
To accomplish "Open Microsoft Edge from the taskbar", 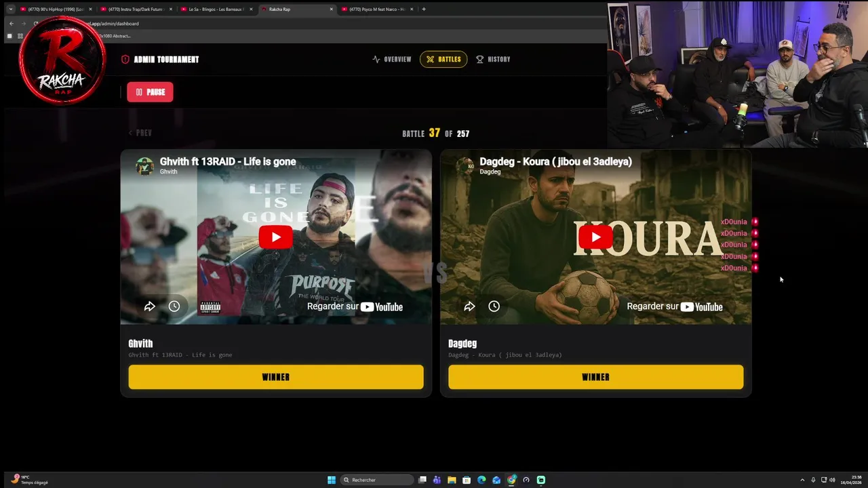I will click(481, 480).
